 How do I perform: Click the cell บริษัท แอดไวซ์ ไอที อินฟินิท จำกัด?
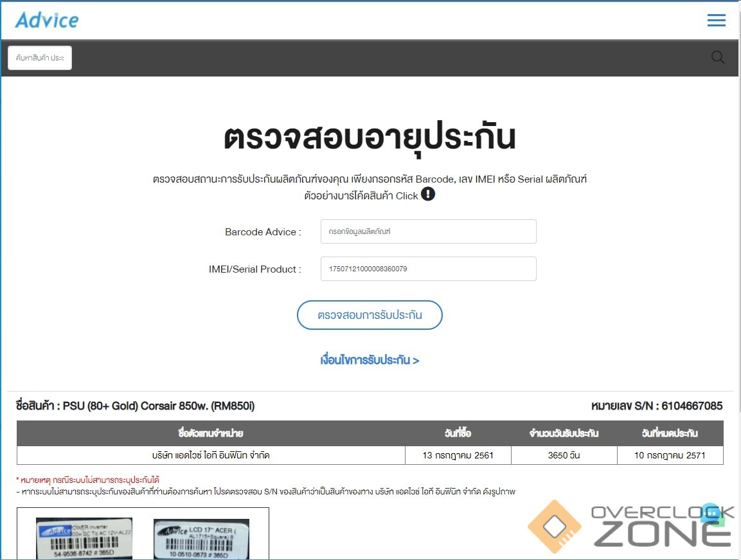[211, 455]
